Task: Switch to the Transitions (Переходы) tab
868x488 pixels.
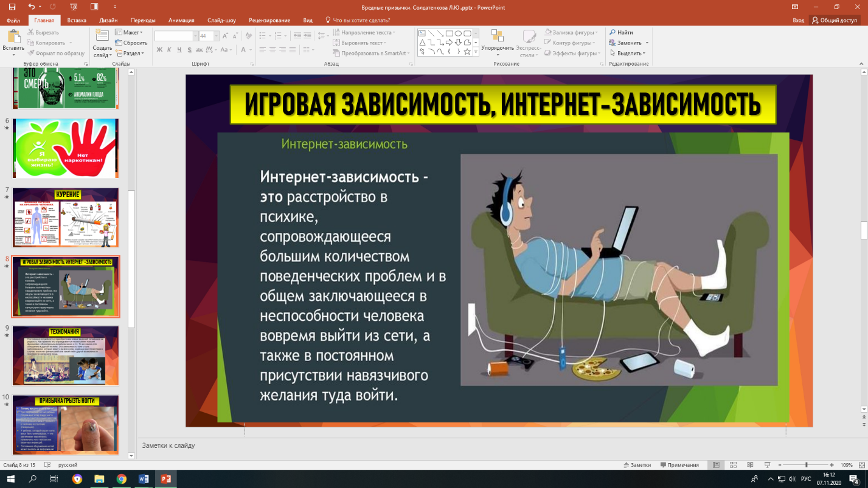Action: click(143, 20)
